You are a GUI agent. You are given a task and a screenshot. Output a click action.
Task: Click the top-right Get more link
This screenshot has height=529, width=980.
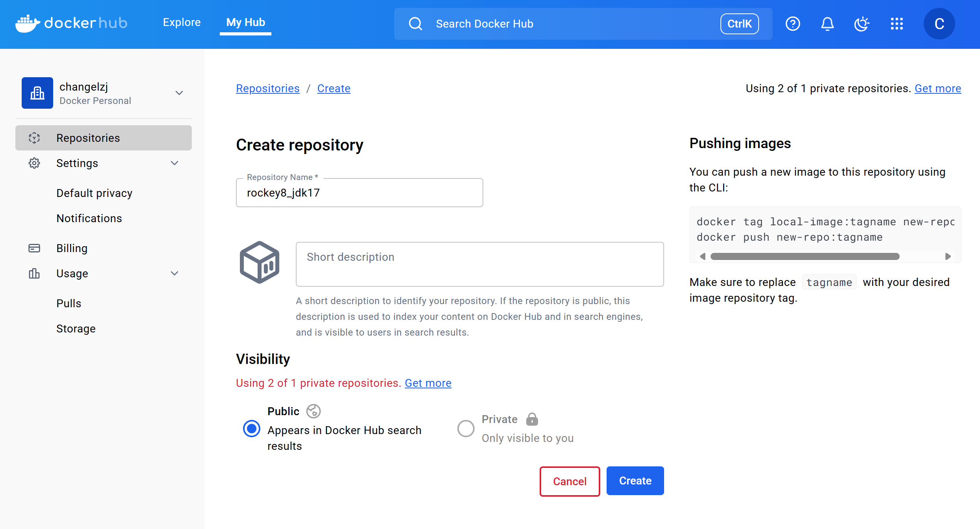click(938, 88)
